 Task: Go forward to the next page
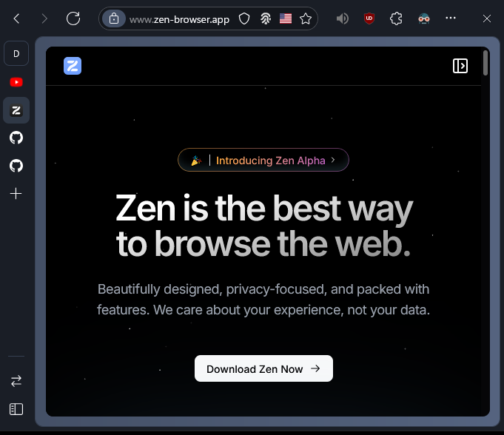click(44, 18)
